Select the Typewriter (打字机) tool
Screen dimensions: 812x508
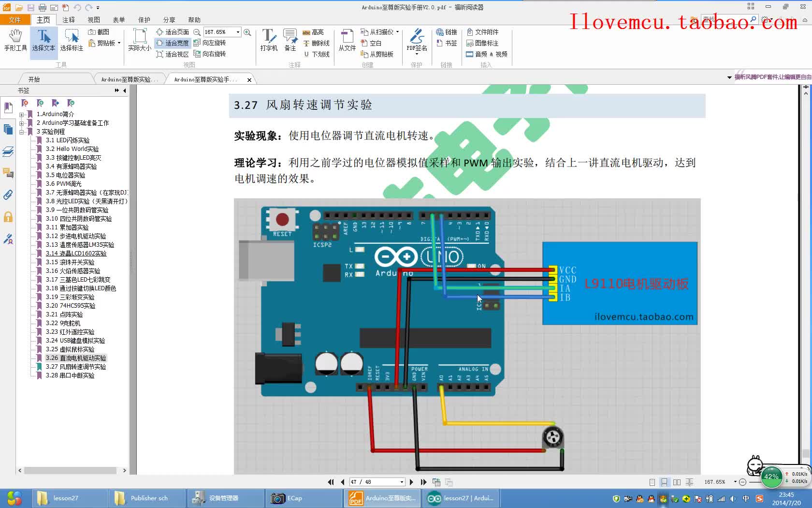pos(269,40)
